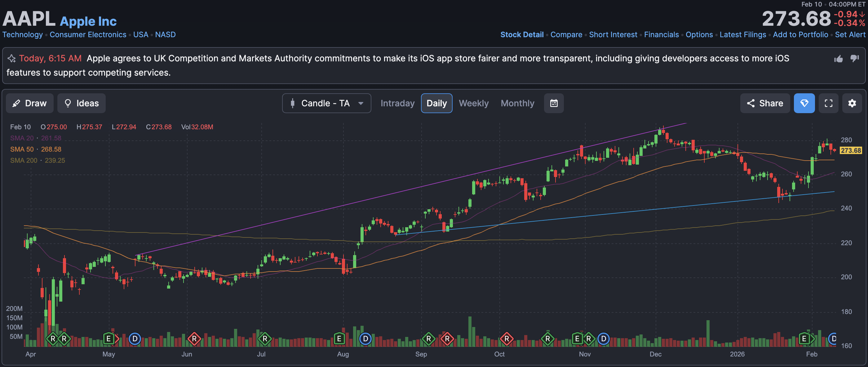Click the August earnings E marker

339,338
